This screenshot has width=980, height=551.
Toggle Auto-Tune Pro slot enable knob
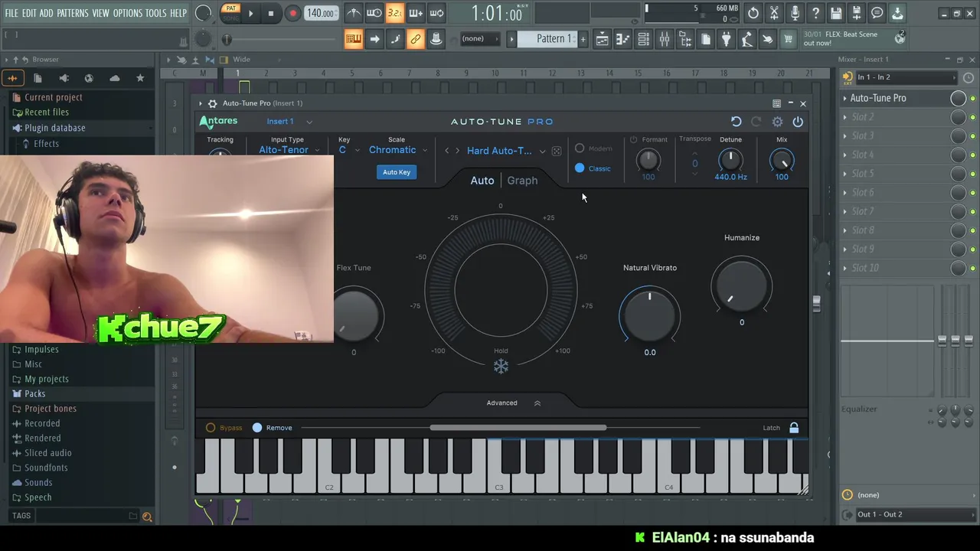coord(958,98)
